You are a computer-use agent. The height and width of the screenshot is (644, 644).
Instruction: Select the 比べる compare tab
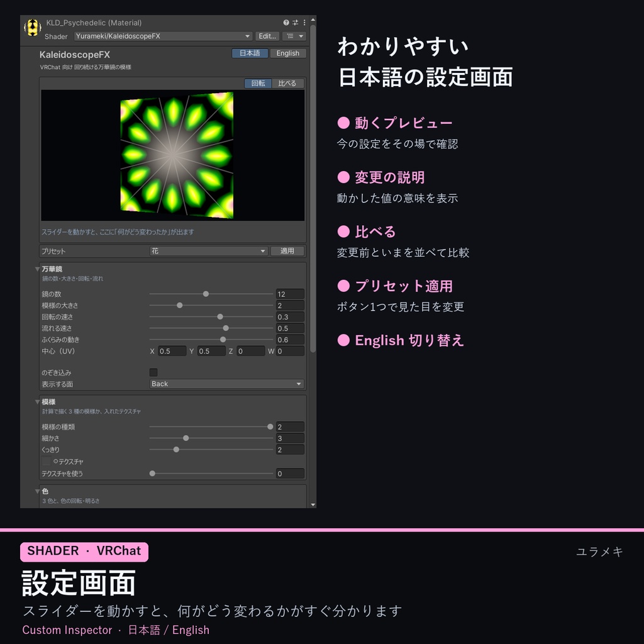click(287, 84)
